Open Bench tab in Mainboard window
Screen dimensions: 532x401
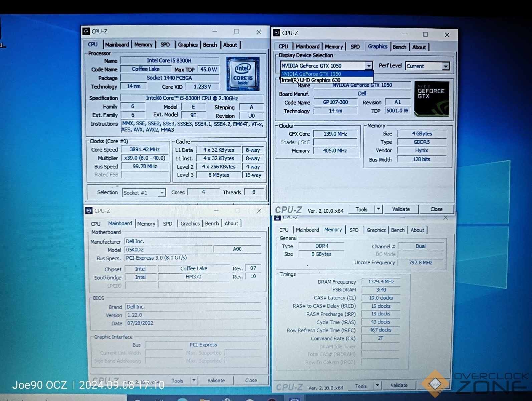pyautogui.click(x=212, y=224)
